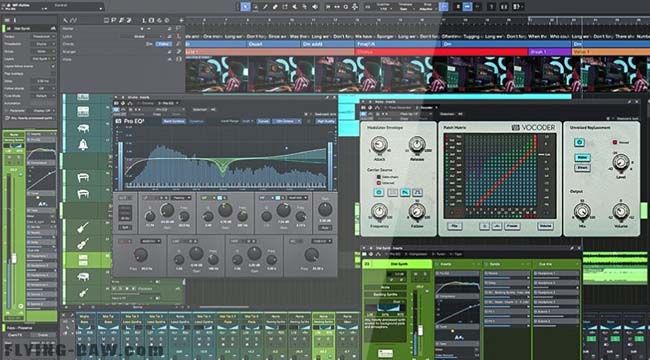The height and width of the screenshot is (360, 650).
Task: Click the last Carrier Source waveform button in Vocoder
Action: tap(417, 192)
